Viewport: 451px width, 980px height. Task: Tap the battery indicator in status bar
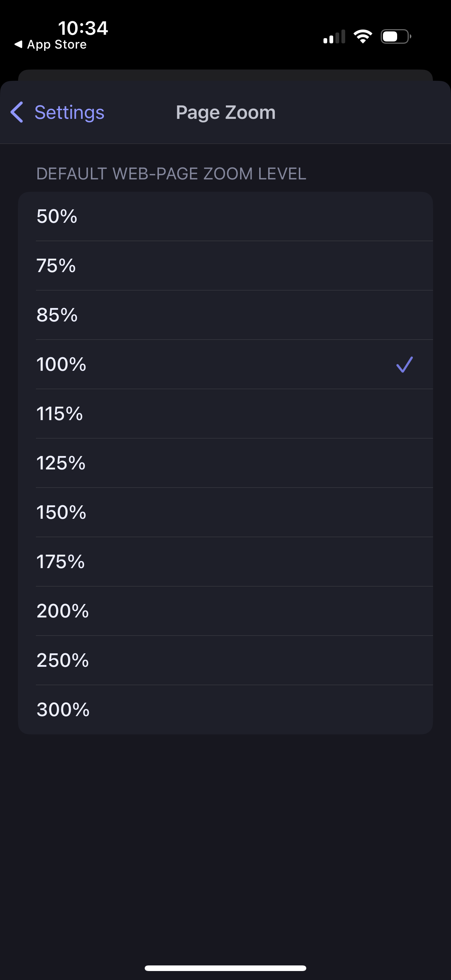click(x=395, y=36)
